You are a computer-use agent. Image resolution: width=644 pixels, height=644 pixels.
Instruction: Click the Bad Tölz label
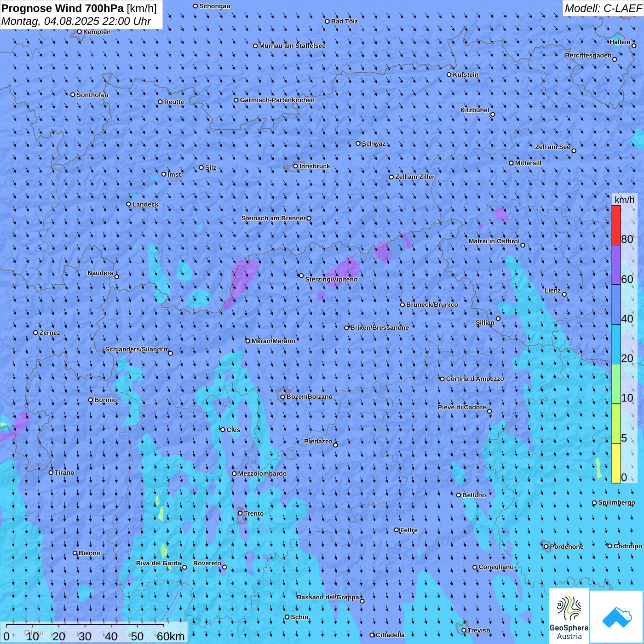344,21
